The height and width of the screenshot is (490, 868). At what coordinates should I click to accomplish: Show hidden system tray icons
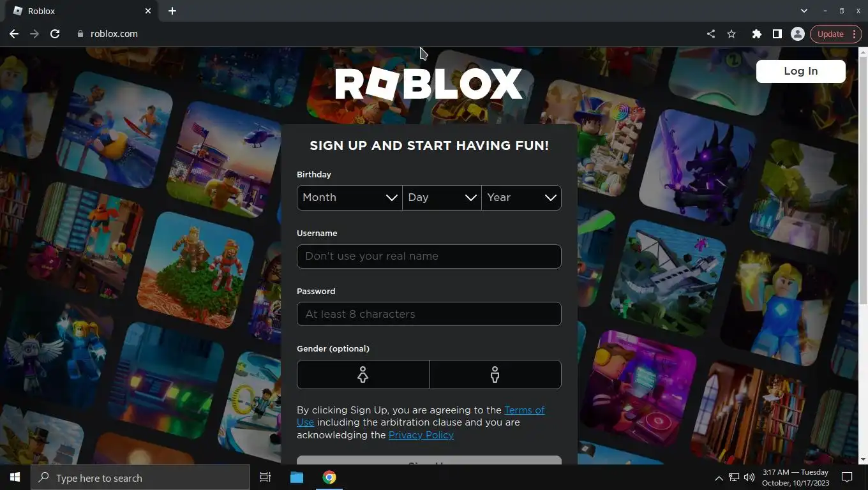719,477
